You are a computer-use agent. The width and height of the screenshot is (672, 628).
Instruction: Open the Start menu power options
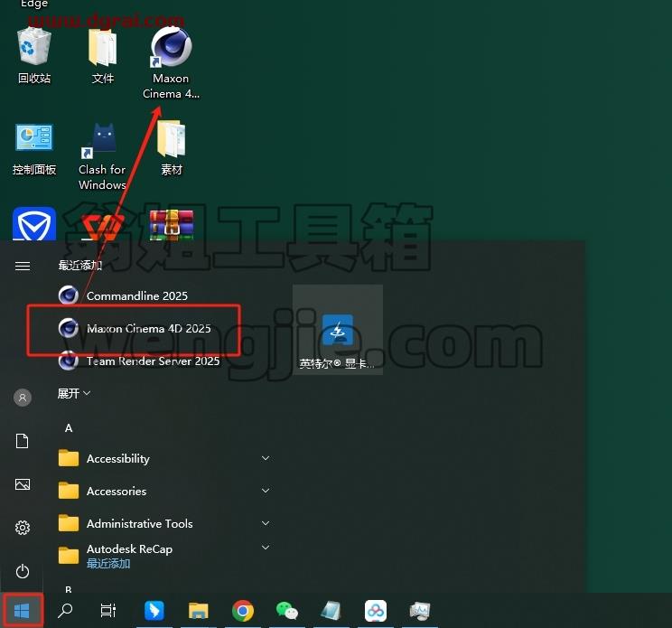coord(23,571)
